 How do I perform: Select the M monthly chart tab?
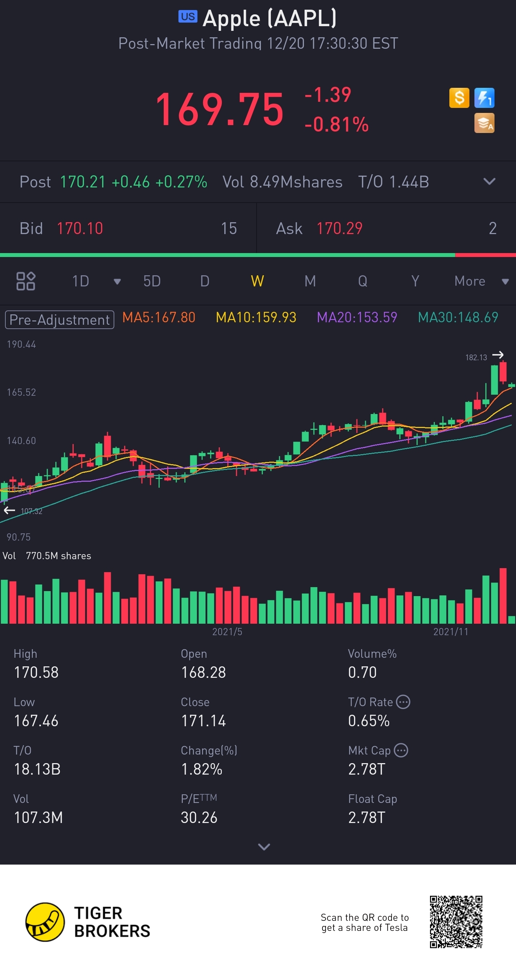pyautogui.click(x=310, y=281)
